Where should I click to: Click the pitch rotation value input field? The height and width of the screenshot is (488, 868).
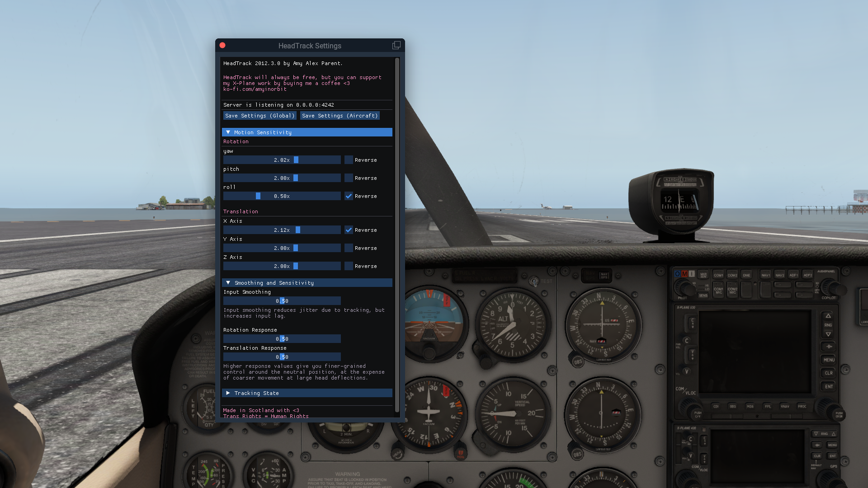[x=281, y=178]
